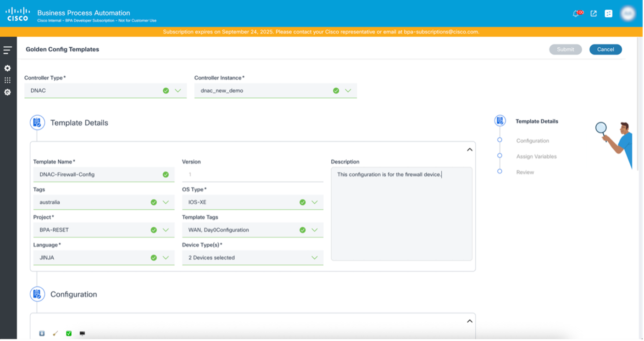Click the Submit button
This screenshot has width=644, height=341.
coord(566,50)
